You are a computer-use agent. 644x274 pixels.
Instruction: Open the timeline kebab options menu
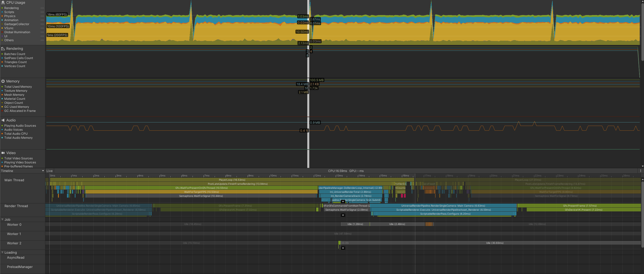(x=640, y=171)
